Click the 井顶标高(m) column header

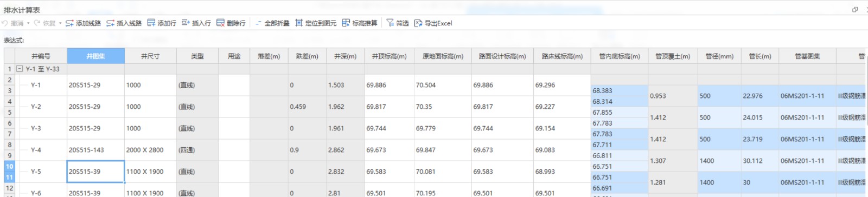(x=390, y=56)
